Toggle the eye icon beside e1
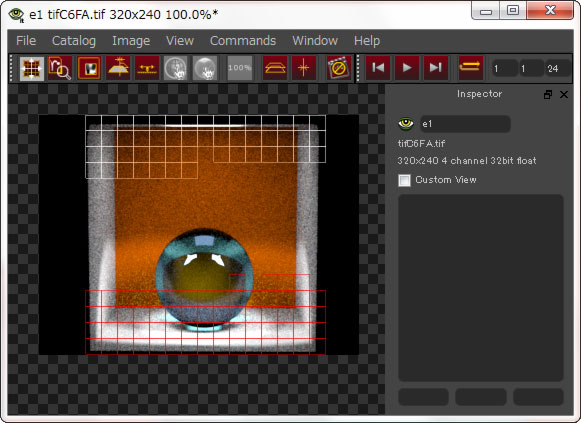 tap(406, 123)
